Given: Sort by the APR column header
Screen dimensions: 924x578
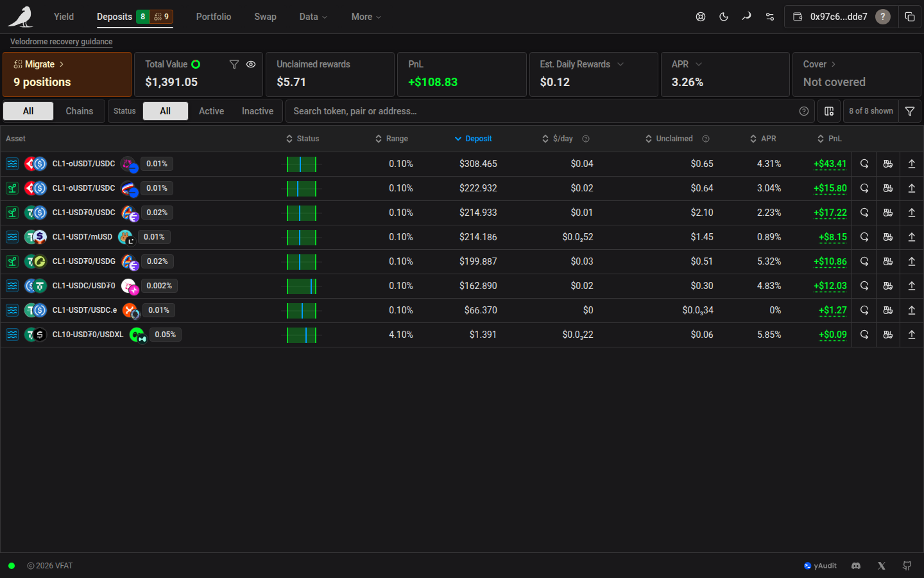Looking at the screenshot, I should coord(763,139).
